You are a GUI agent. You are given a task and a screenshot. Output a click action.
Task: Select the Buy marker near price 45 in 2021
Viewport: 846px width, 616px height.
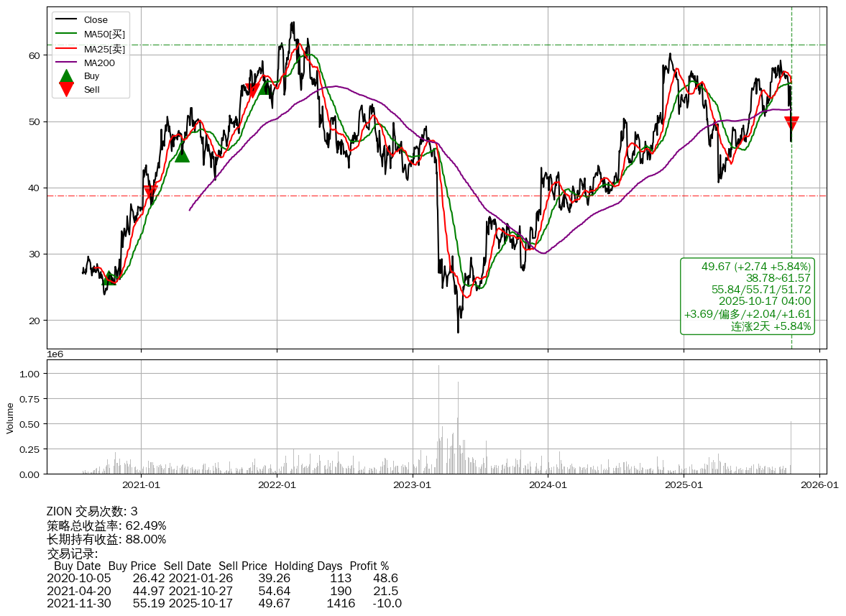[x=182, y=155]
